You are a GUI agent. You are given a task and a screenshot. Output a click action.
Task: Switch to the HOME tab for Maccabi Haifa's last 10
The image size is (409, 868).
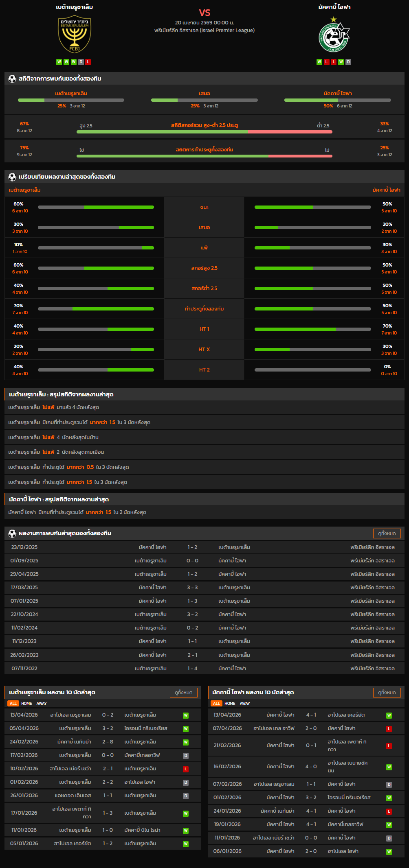coord(230,704)
